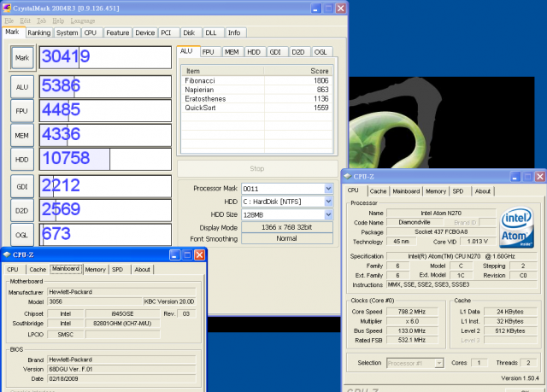
Task: Select the Napierian score row
Action: point(256,90)
